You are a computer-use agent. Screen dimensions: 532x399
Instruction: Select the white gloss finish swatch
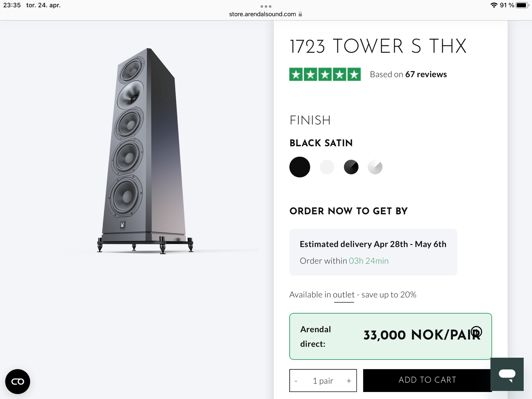[375, 167]
